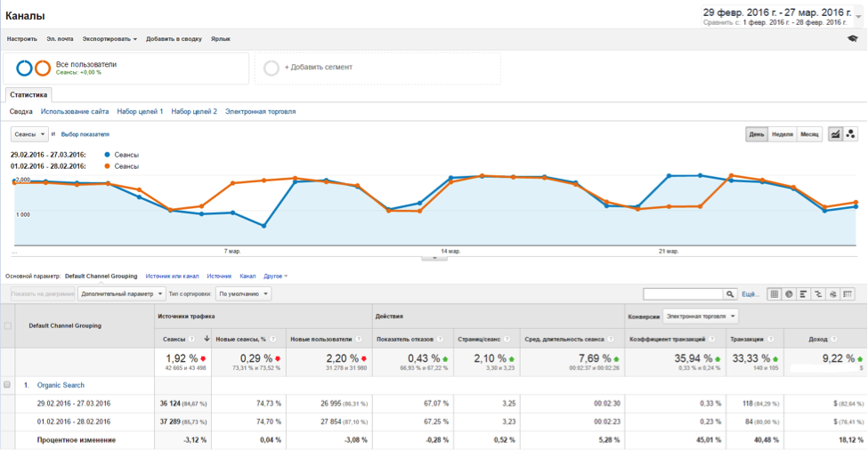Screen dimensions: 868x450
Task: Open help for Сред. длительность сеанса
Action: pos(611,339)
